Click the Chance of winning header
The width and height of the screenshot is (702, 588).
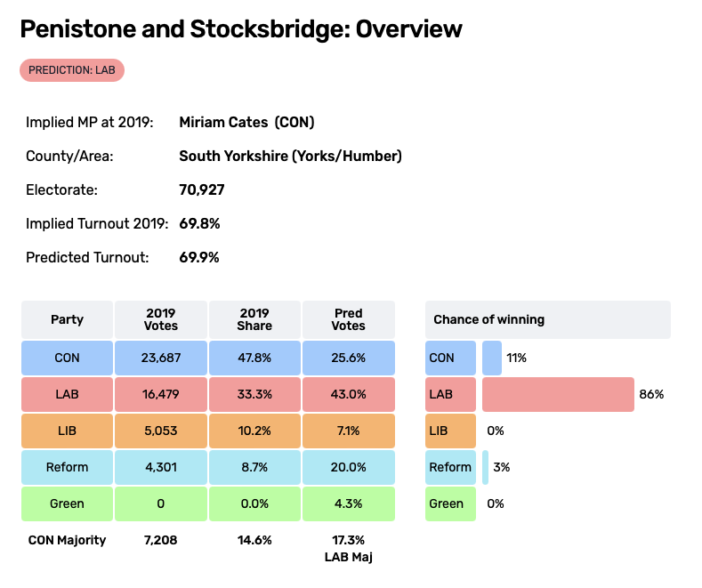(x=547, y=320)
